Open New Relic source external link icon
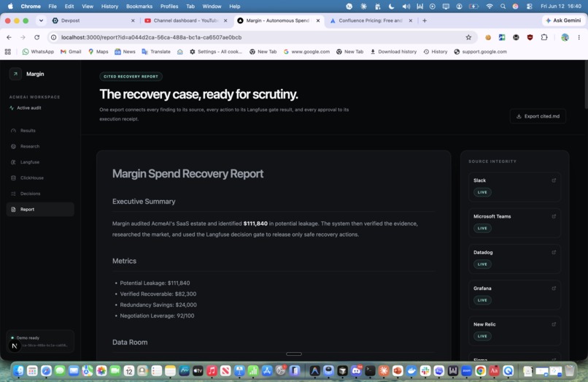This screenshot has height=382, width=588. (x=554, y=324)
